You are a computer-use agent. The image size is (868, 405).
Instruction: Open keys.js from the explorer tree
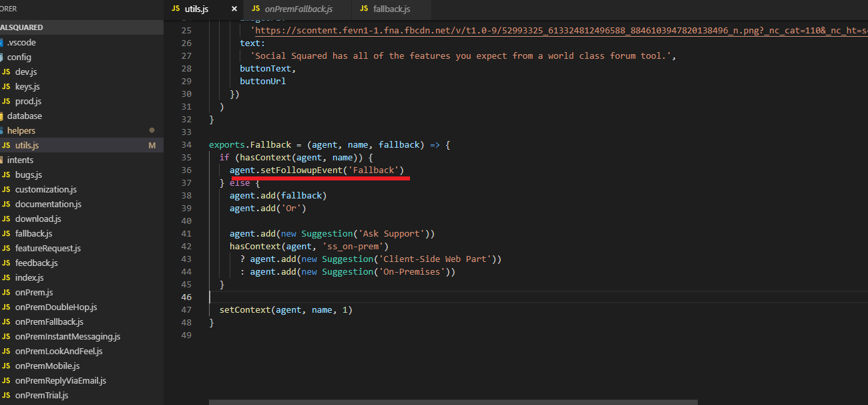pos(27,87)
